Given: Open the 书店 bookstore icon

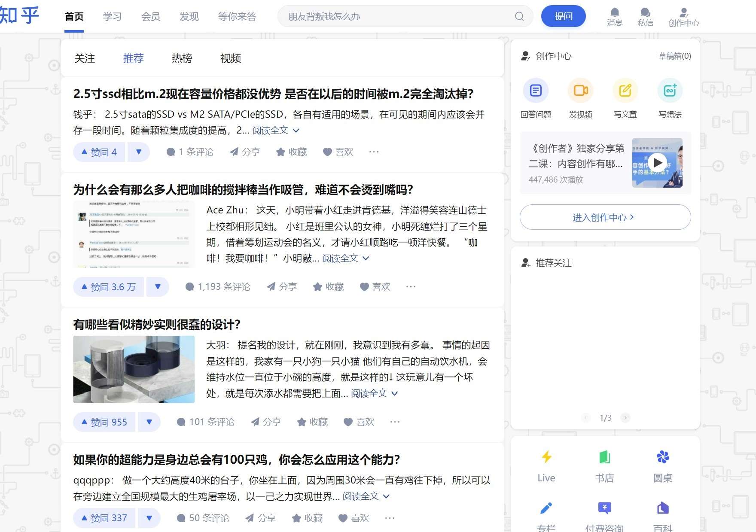Looking at the screenshot, I should (x=605, y=457).
